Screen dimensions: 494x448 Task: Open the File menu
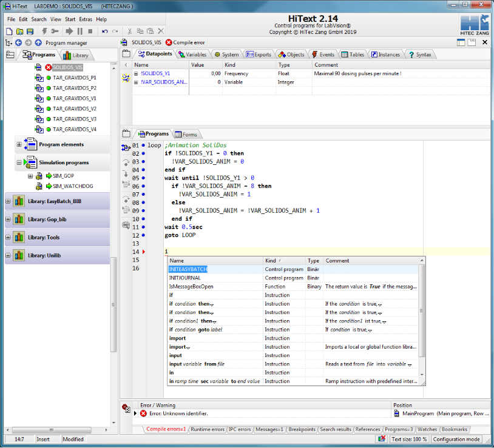(x=11, y=19)
